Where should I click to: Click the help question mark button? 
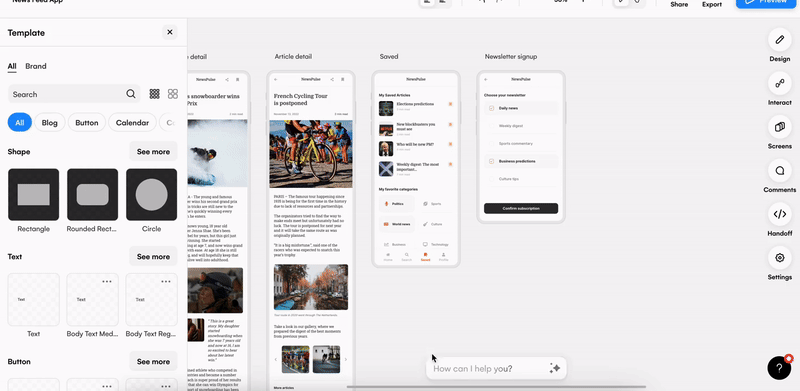click(779, 368)
